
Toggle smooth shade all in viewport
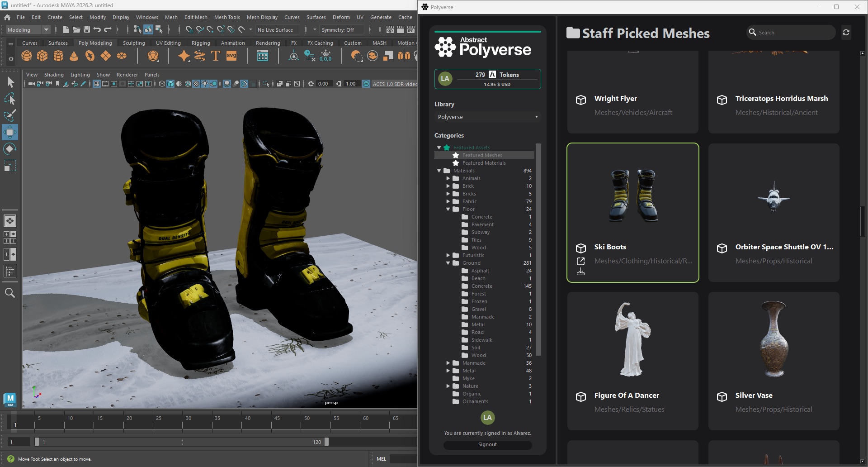[170, 84]
